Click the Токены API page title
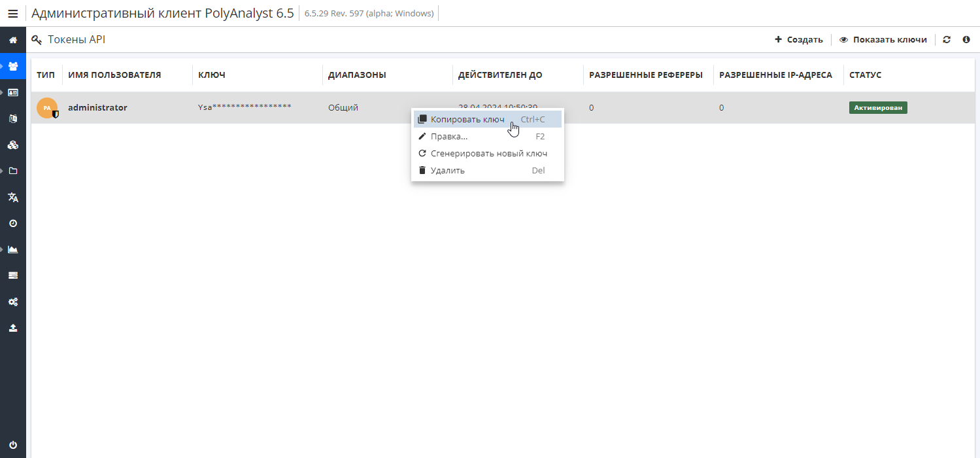The width and height of the screenshot is (980, 458). point(76,40)
